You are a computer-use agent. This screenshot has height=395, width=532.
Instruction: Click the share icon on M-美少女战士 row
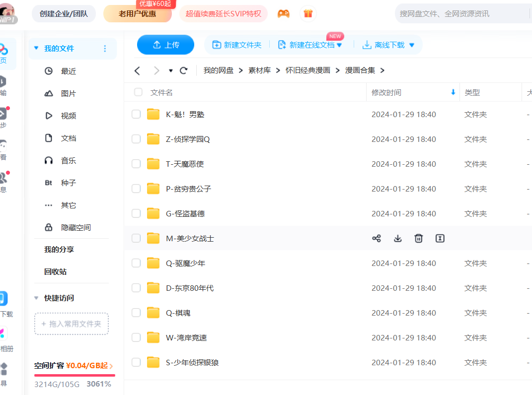pos(377,239)
